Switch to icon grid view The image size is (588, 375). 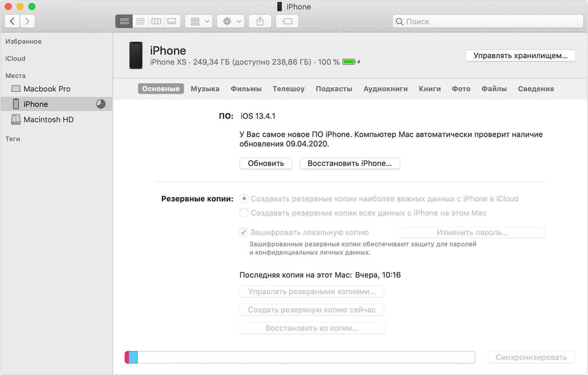coord(124,22)
